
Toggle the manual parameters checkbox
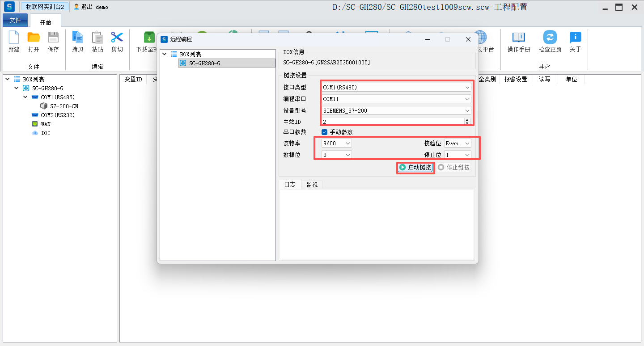(x=325, y=132)
